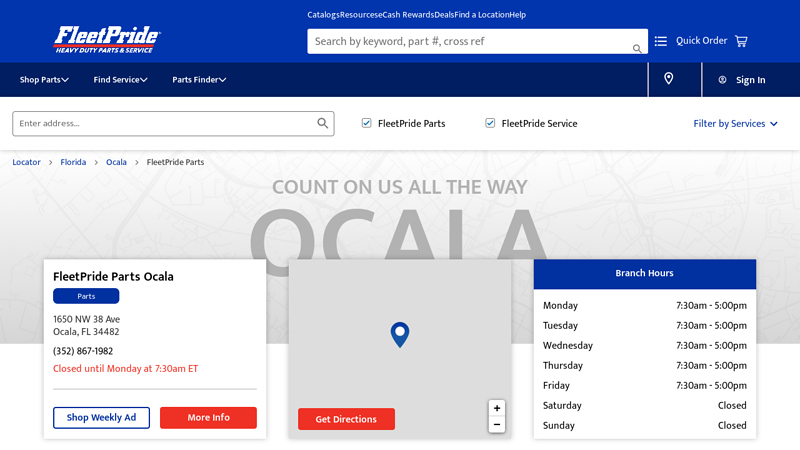Click into the Enter address field

click(x=160, y=123)
